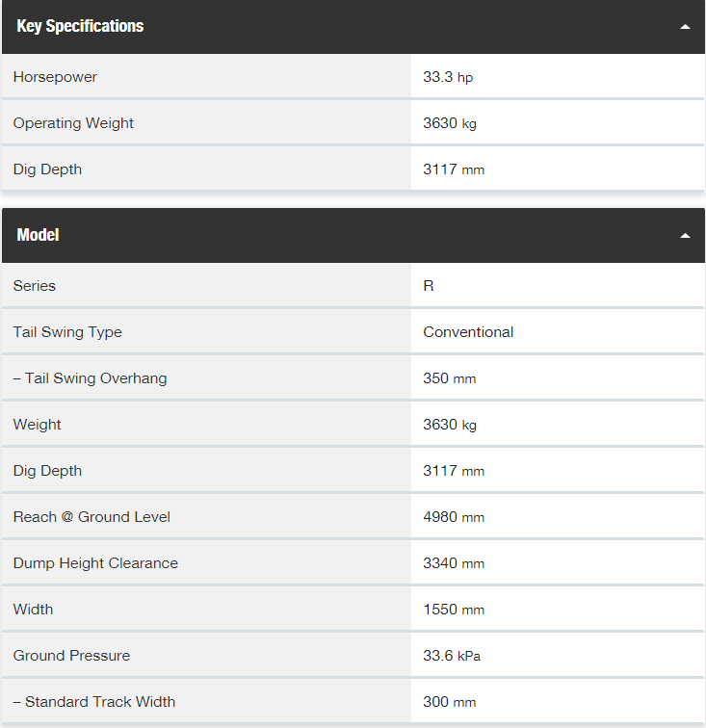Select the Standard Track Width label
Screen dimensions: 706x728
pyautogui.click(x=94, y=702)
